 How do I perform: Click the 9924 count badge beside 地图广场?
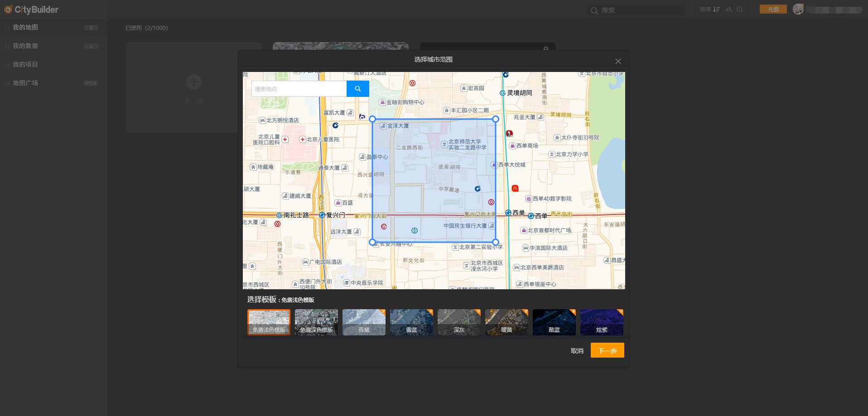(x=91, y=83)
